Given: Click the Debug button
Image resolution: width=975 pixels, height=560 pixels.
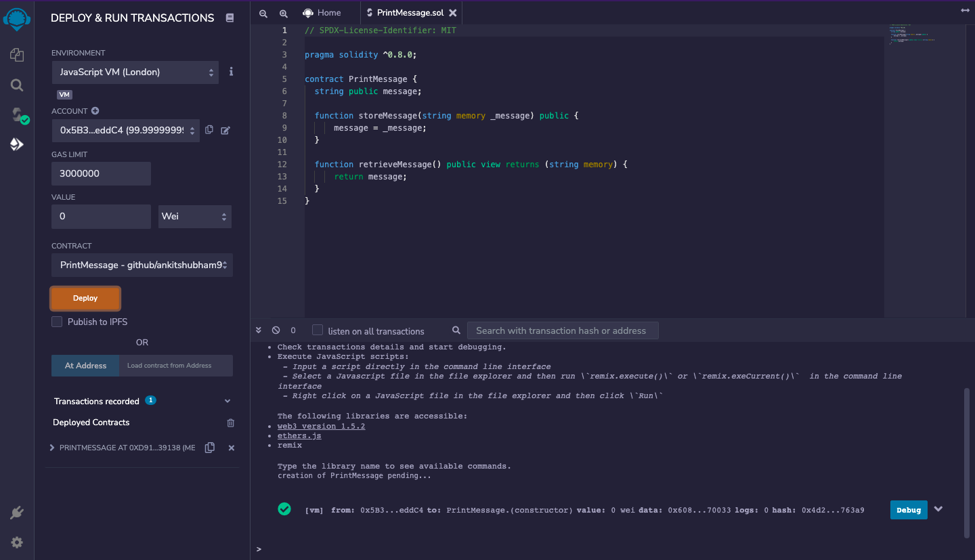Looking at the screenshot, I should tap(909, 510).
